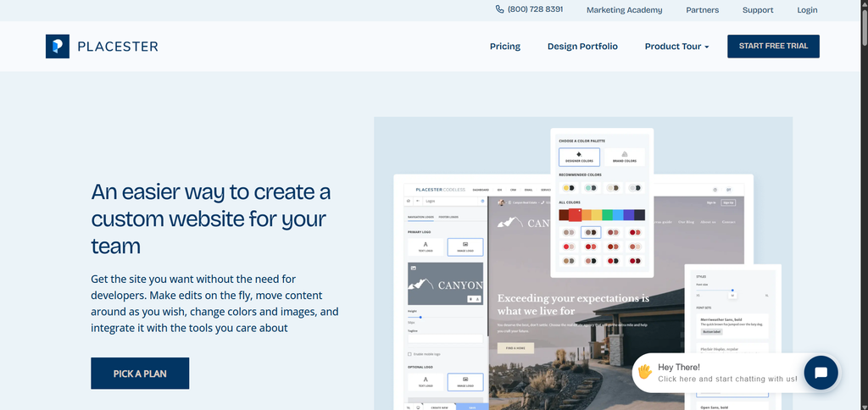Open the chat widget round button
The width and height of the screenshot is (868, 410).
821,373
